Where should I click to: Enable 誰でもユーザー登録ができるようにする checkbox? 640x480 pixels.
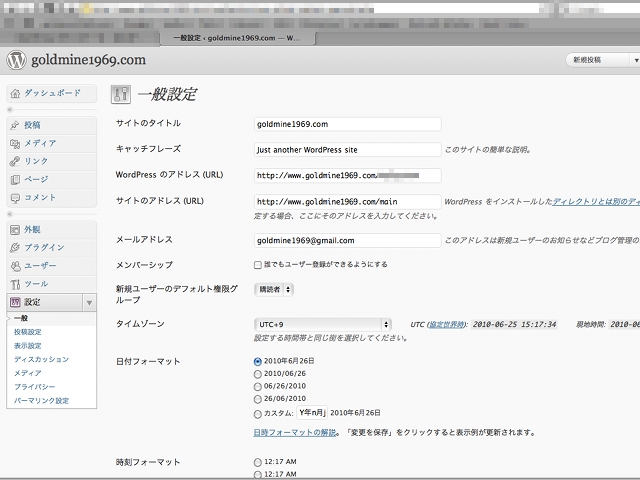tap(258, 265)
